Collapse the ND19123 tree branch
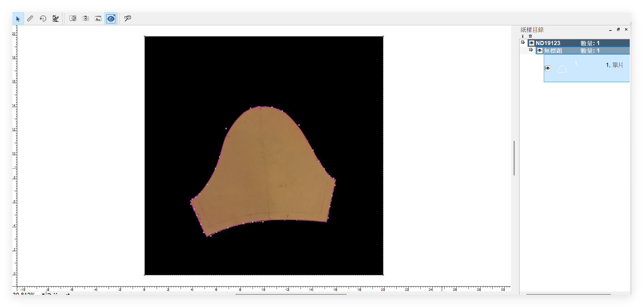Image resolution: width=644 pixels, height=307 pixels. pyautogui.click(x=523, y=42)
